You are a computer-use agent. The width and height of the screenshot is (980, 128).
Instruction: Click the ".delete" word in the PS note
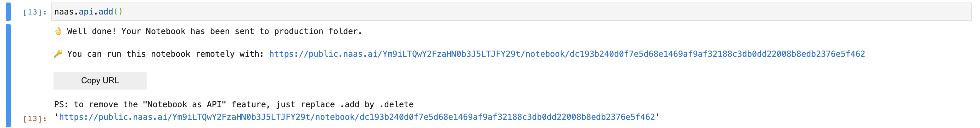coord(397,104)
